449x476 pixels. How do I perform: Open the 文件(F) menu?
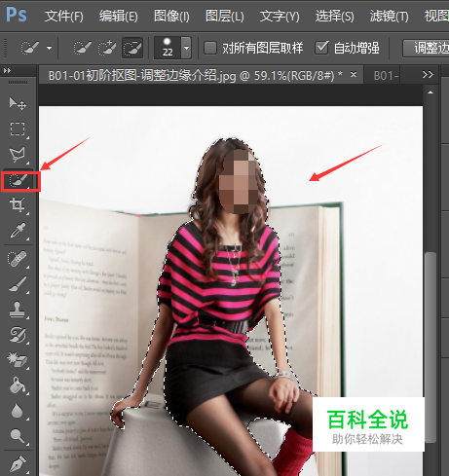[x=63, y=16]
